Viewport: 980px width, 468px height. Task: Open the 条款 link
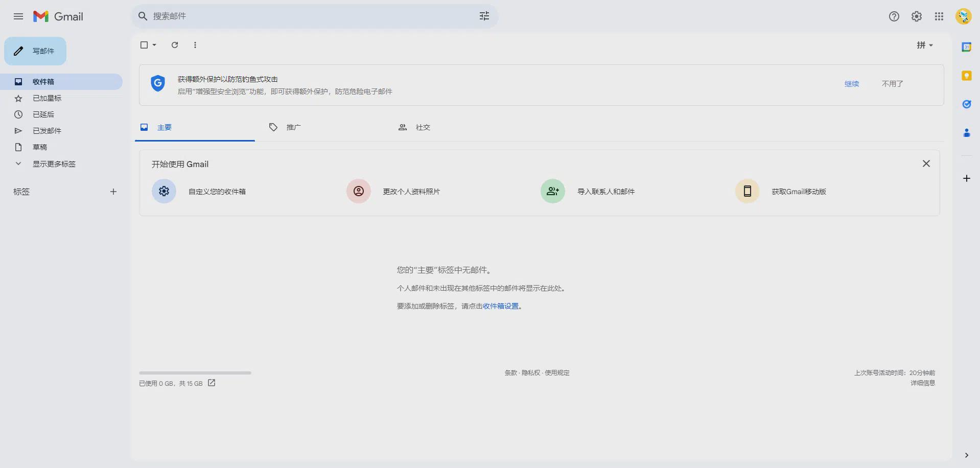(x=511, y=373)
